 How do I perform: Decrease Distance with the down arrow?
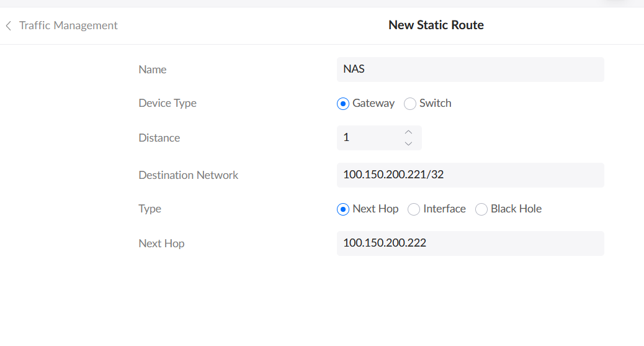pyautogui.click(x=408, y=143)
